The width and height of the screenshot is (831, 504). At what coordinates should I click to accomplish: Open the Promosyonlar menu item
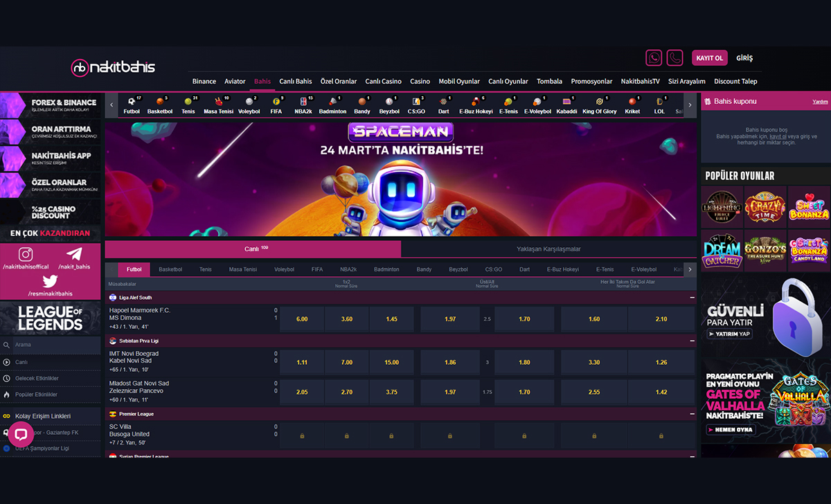pyautogui.click(x=591, y=81)
